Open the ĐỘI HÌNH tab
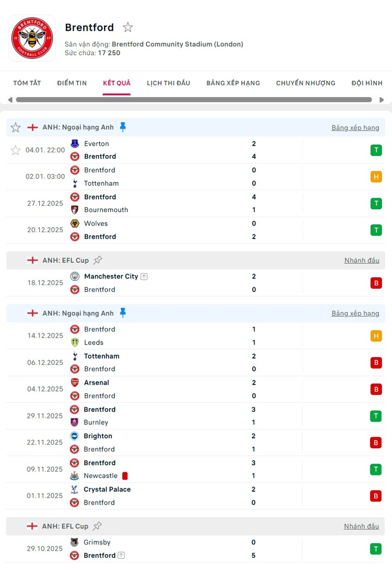Image resolution: width=392 pixels, height=571 pixels. click(x=367, y=83)
